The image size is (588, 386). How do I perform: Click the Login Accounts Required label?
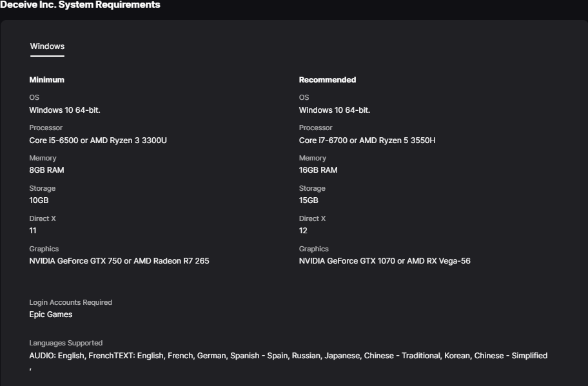pos(70,302)
